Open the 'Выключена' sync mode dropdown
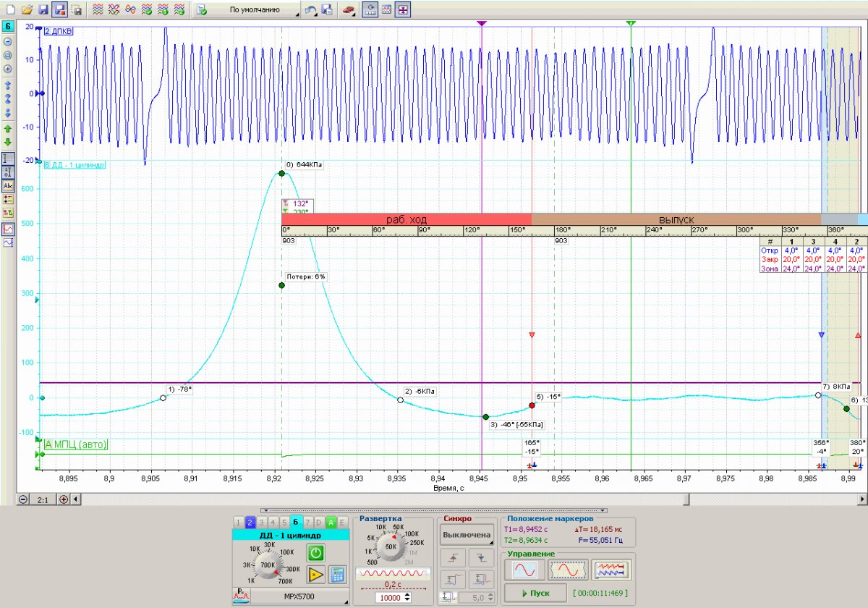The image size is (868, 608). [467, 535]
